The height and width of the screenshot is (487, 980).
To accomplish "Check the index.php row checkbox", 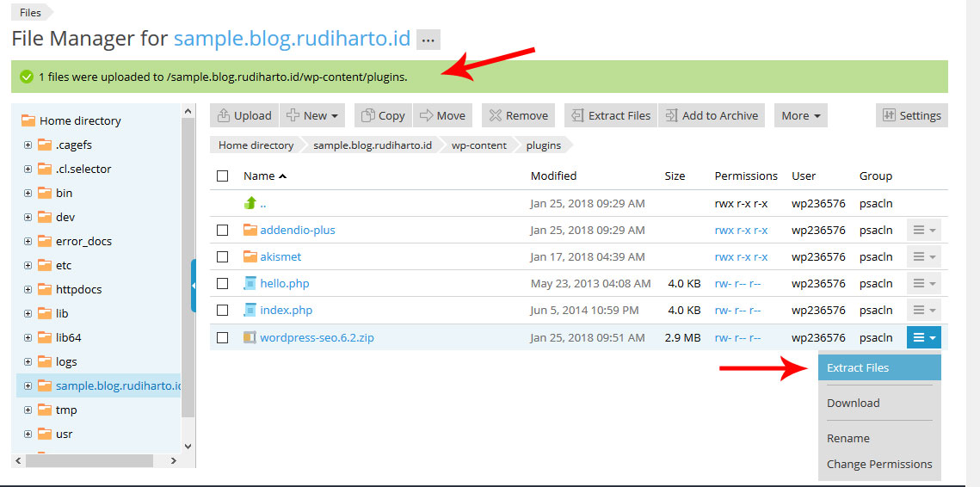I will click(x=223, y=310).
